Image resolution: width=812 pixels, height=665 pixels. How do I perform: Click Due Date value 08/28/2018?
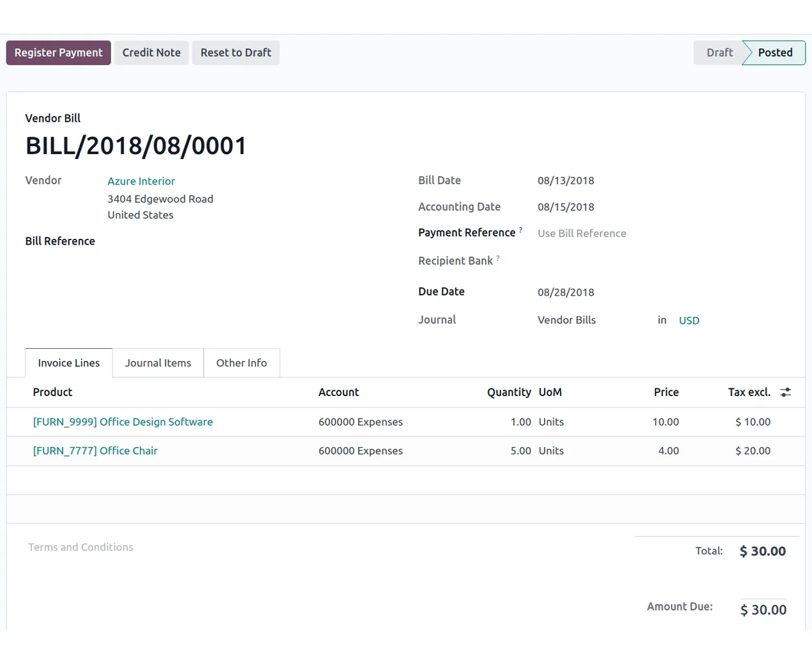pyautogui.click(x=566, y=292)
